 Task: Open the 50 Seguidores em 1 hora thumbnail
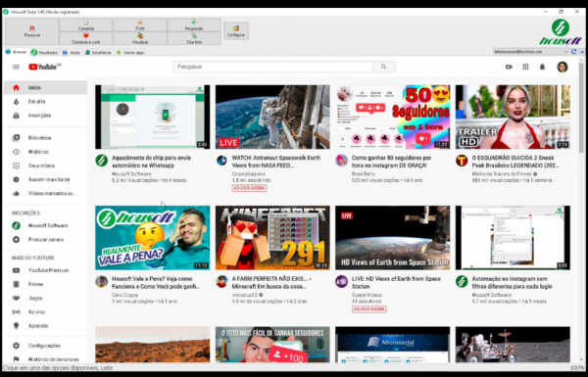pos(393,117)
